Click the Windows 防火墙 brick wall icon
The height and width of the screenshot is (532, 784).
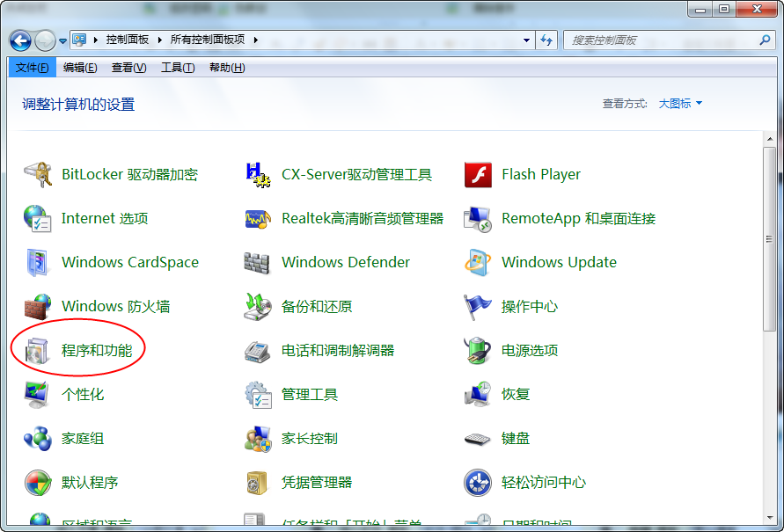pyautogui.click(x=38, y=306)
